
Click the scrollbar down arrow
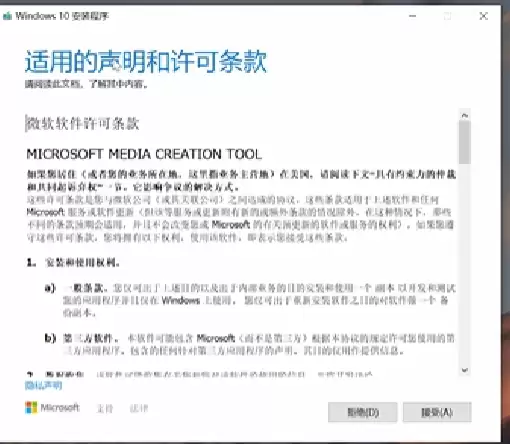pyautogui.click(x=465, y=370)
